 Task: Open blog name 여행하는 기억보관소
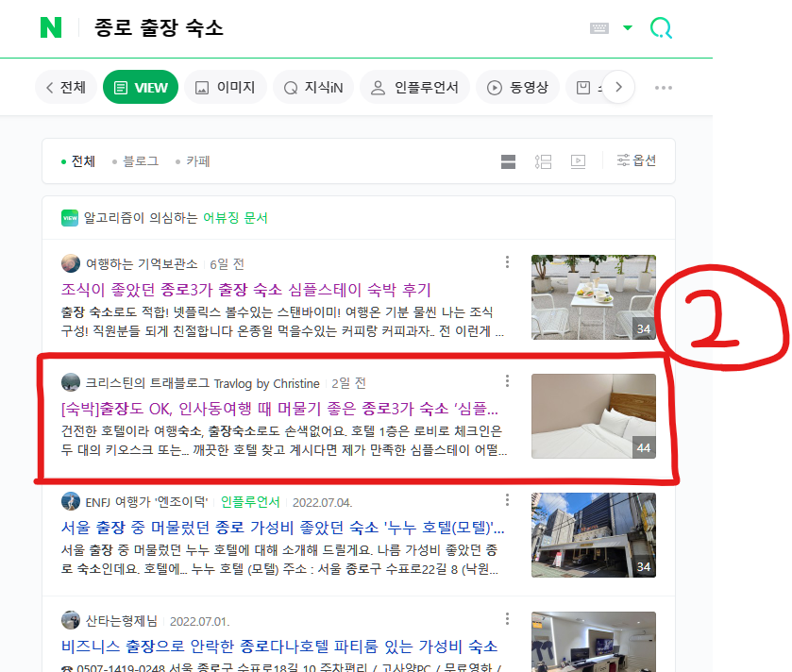pos(142,264)
